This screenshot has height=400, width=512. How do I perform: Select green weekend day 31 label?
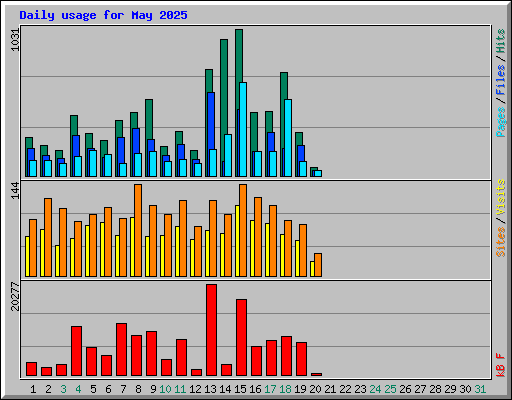point(480,389)
